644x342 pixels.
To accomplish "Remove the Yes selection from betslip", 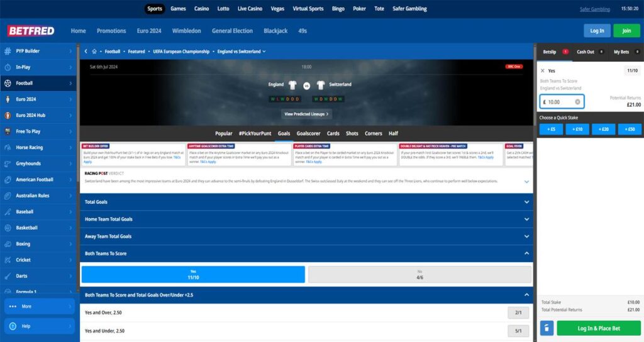I will pos(543,70).
